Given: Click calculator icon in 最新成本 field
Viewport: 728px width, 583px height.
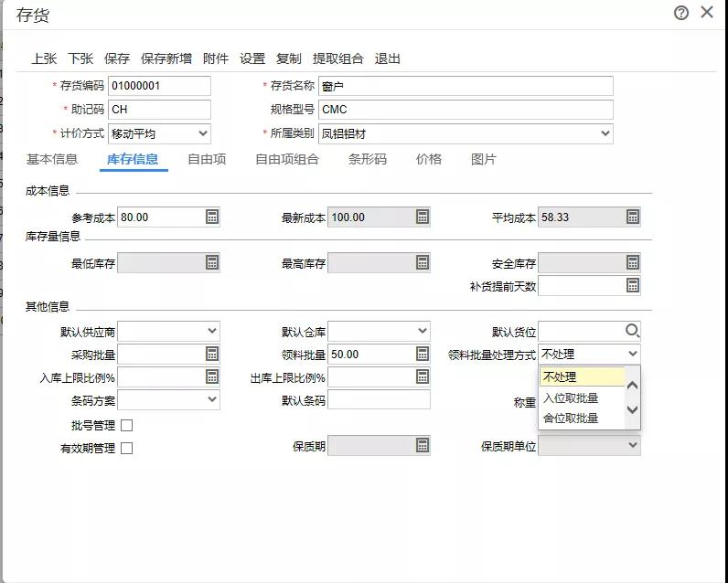Looking at the screenshot, I should tap(422, 217).
